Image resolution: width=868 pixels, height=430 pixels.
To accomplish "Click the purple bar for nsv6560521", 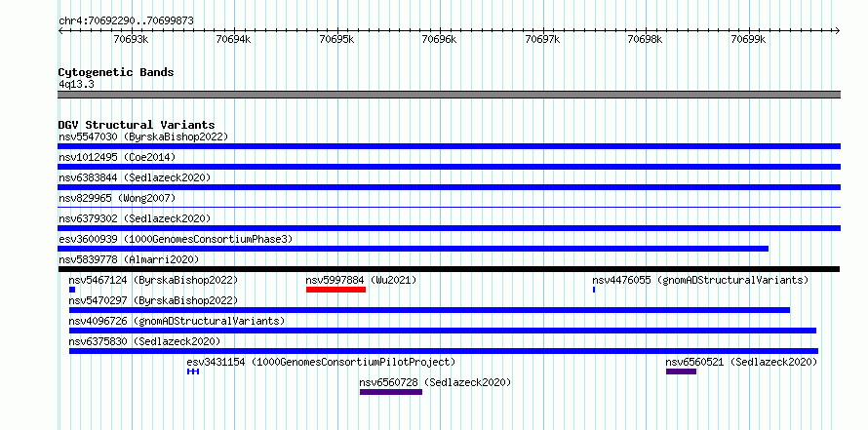I will (x=681, y=371).
